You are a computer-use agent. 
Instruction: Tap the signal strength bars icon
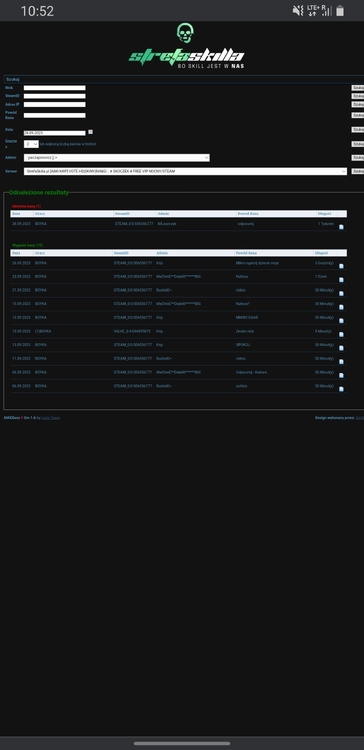(326, 11)
